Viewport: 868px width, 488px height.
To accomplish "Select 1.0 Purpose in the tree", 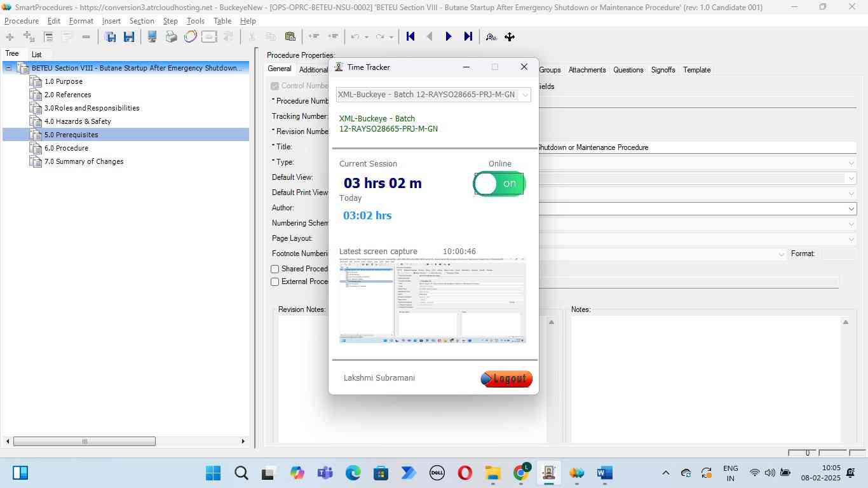I will pos(64,81).
